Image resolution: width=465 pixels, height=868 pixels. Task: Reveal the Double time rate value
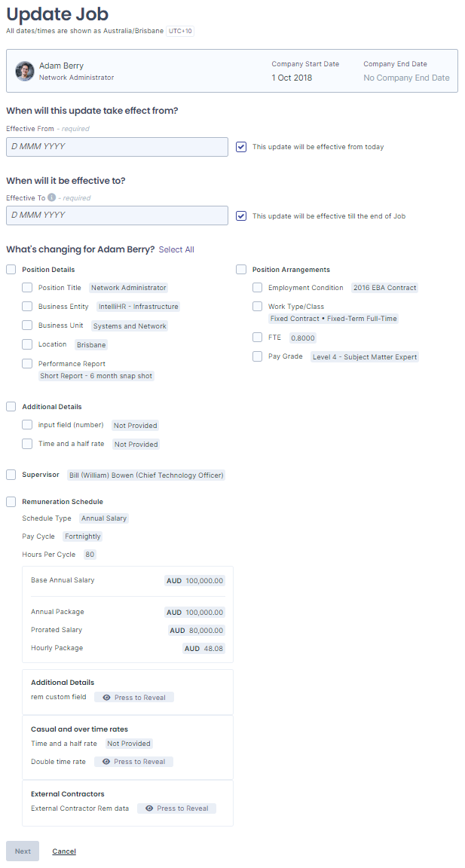pyautogui.click(x=133, y=762)
